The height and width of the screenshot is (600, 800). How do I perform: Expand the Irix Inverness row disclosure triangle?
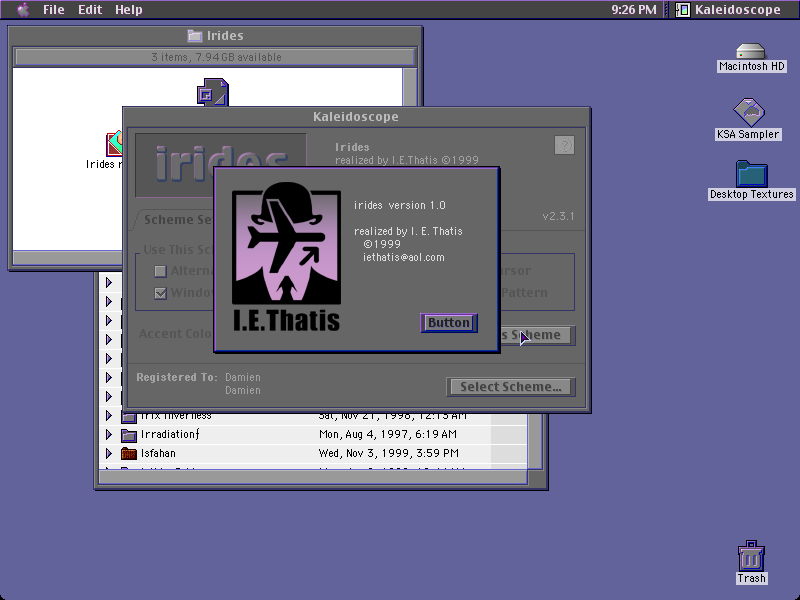pos(109,416)
